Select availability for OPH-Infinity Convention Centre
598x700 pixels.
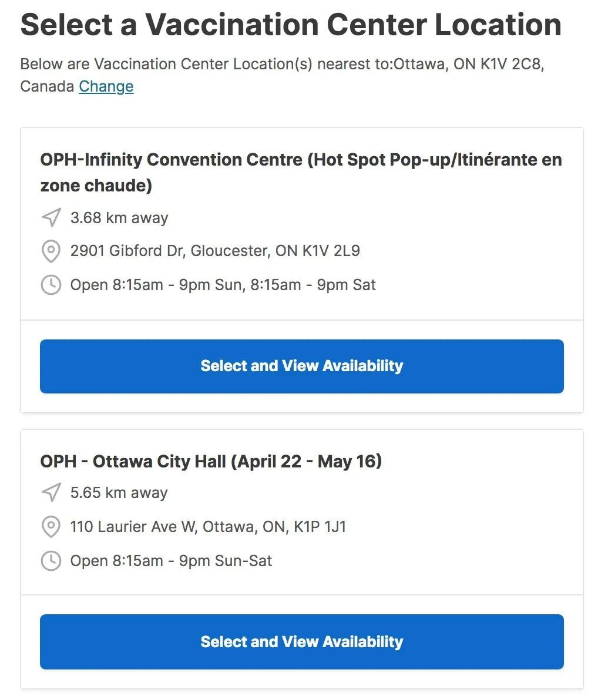click(302, 366)
